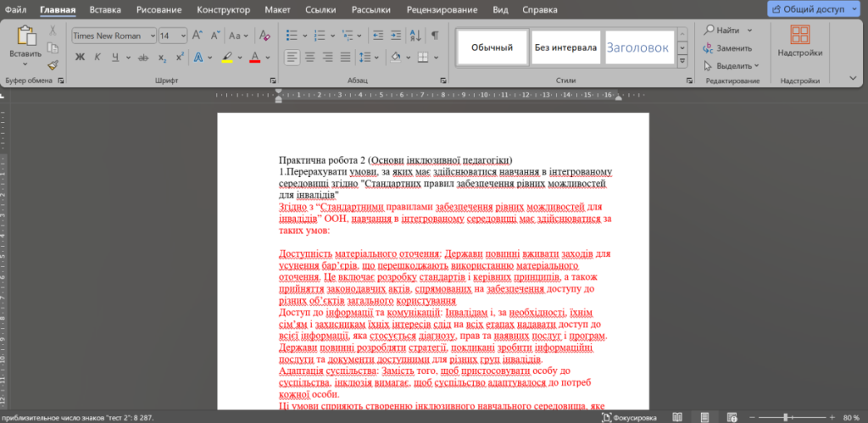Screen dimensions: 868x423
Task: Click the Clear Formatting eraser icon
Action: click(264, 36)
